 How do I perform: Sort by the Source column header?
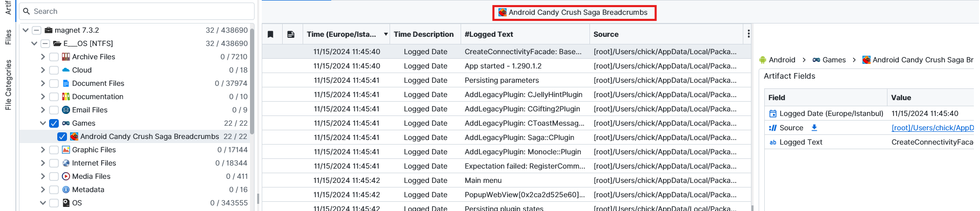606,34
